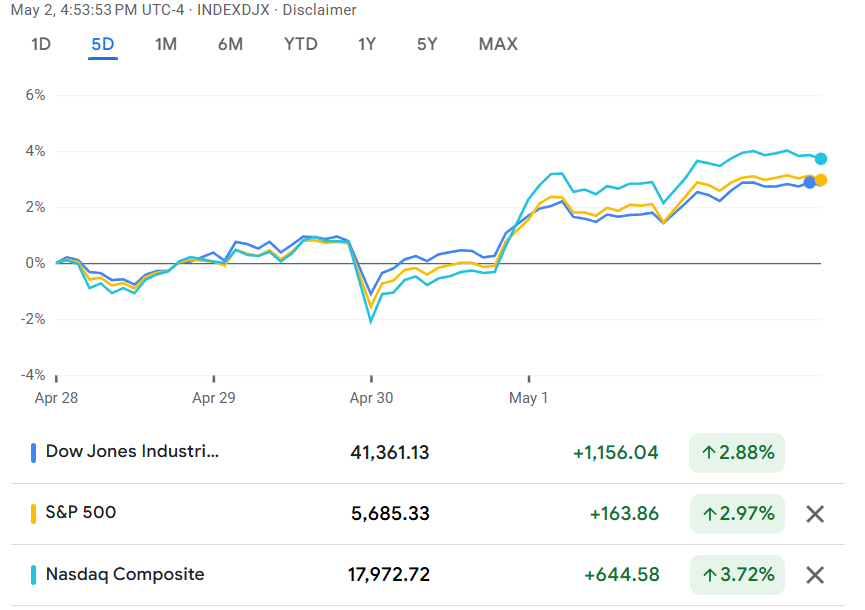Click the yellow S&P 500 endpoint dot
The image size is (865, 610).
821,180
